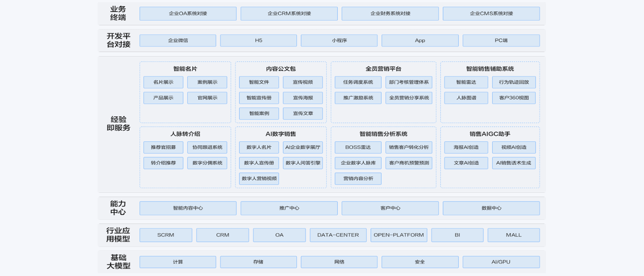Choose the AI/GPU block
The image size is (644, 276).
click(501, 262)
